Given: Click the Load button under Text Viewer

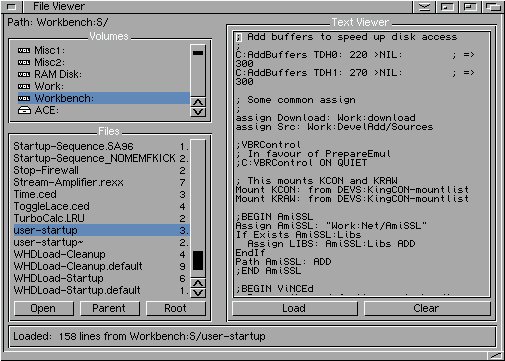Looking at the screenshot, I should point(294,308).
